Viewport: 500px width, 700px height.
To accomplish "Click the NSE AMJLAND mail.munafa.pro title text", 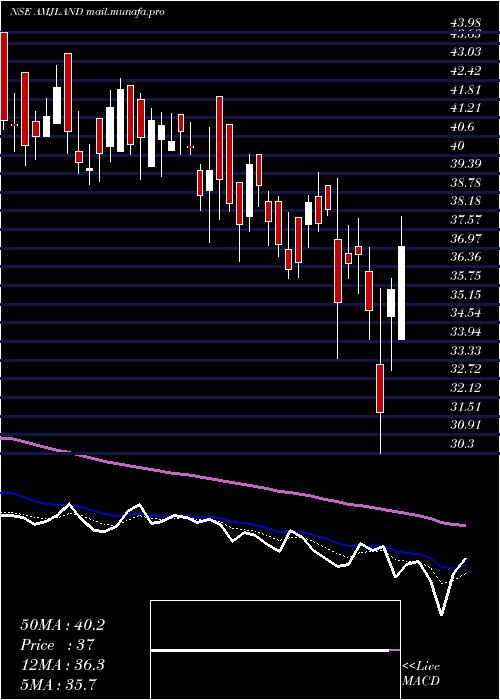I will pos(88,12).
